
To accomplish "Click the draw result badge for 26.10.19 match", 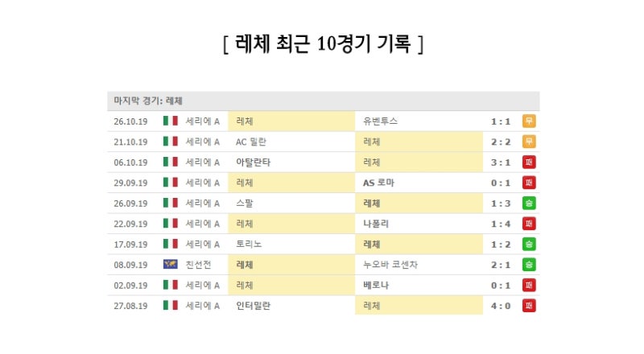I will [529, 121].
